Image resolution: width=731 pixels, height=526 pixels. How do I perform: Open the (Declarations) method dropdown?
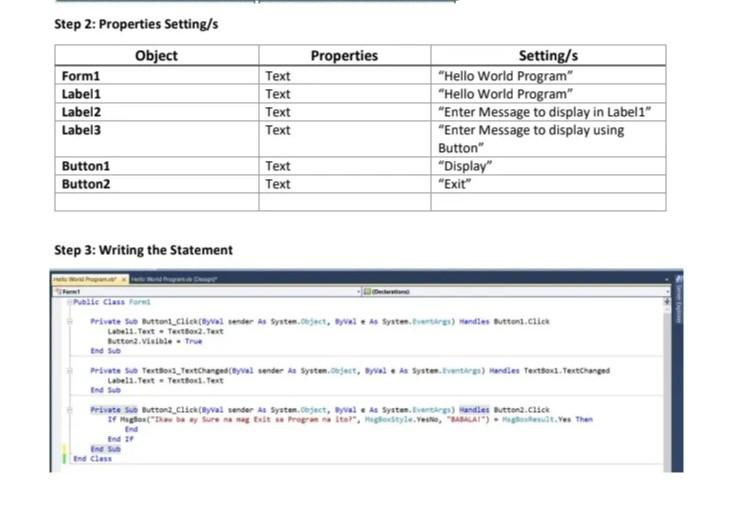point(517,291)
